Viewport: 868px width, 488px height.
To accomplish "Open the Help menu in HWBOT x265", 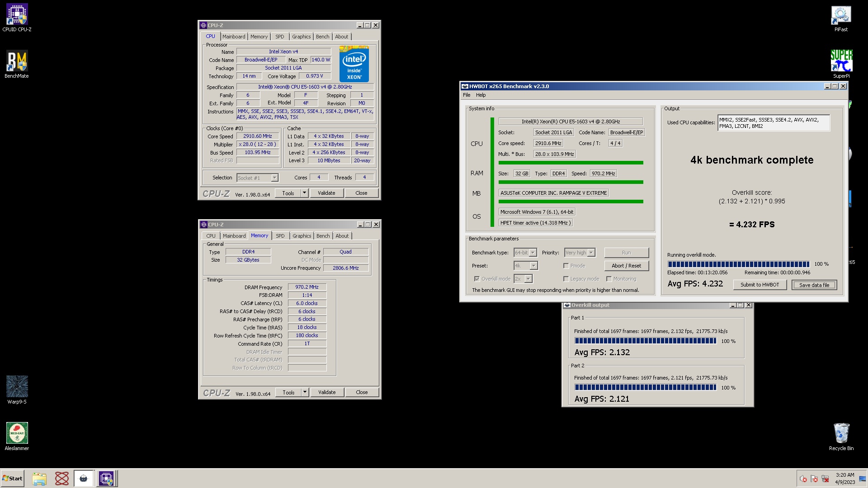I will (x=481, y=95).
